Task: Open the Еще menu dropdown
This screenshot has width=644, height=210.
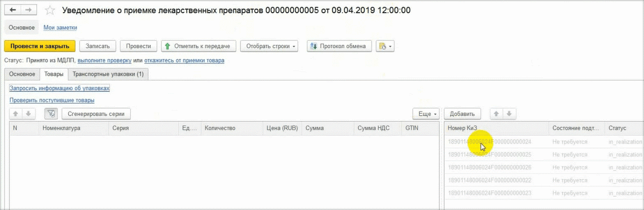Action: click(426, 114)
